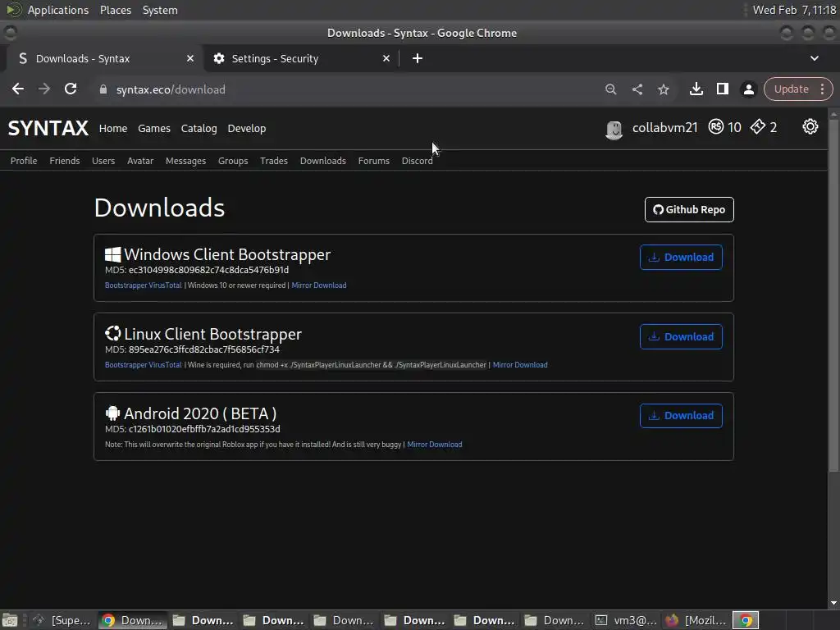Open the vm3@ terminal taskbar item

pyautogui.click(x=627, y=620)
